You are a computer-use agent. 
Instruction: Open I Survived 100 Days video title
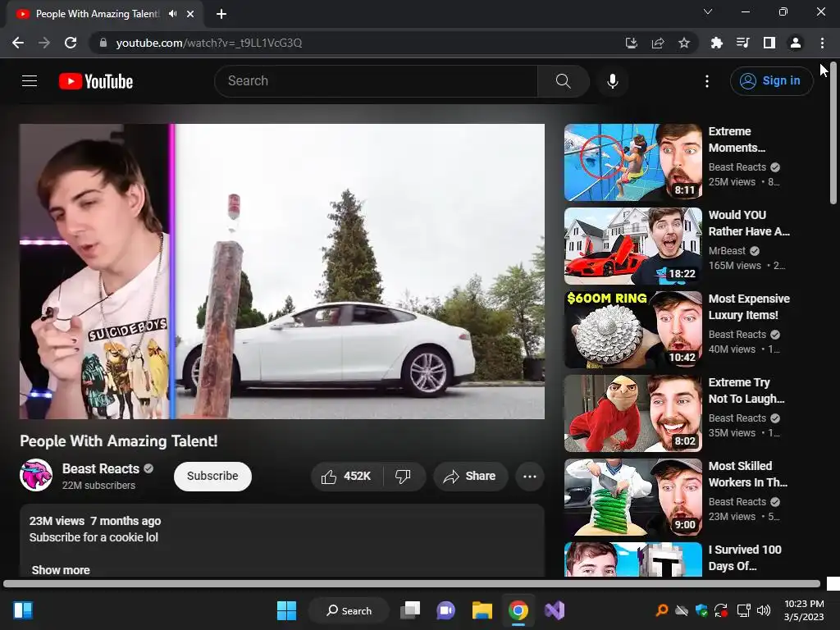[745, 558]
